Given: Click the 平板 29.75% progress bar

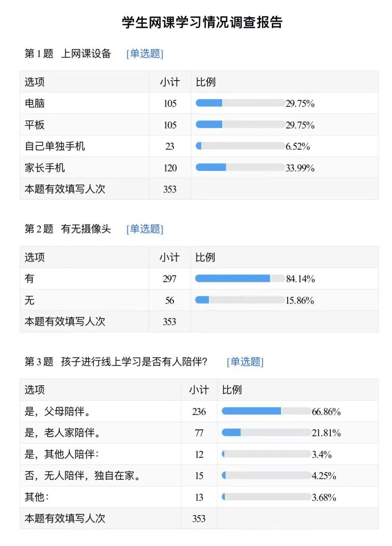Looking at the screenshot, I should 240,124.
